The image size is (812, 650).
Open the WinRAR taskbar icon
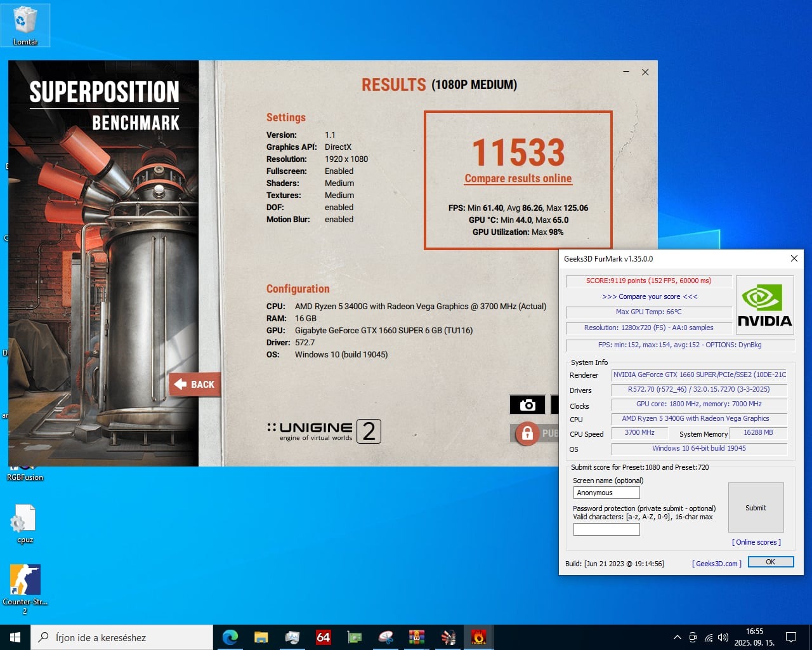(x=417, y=637)
